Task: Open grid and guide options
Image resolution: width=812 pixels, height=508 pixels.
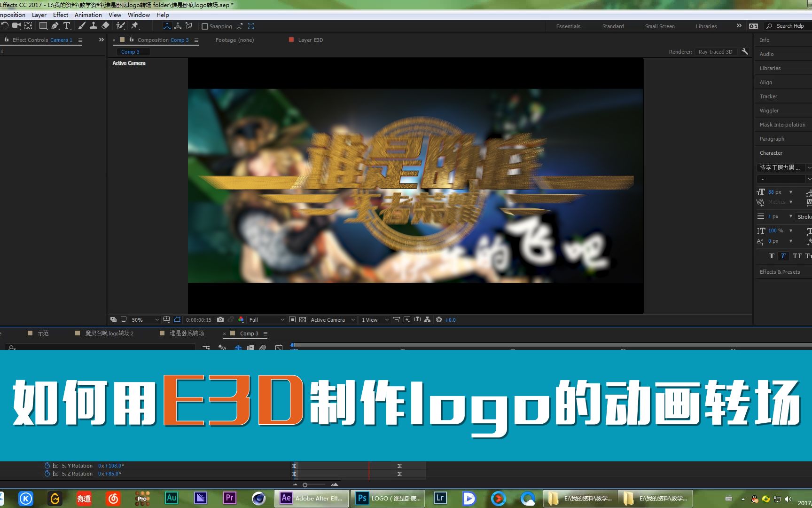Action: tap(166, 319)
